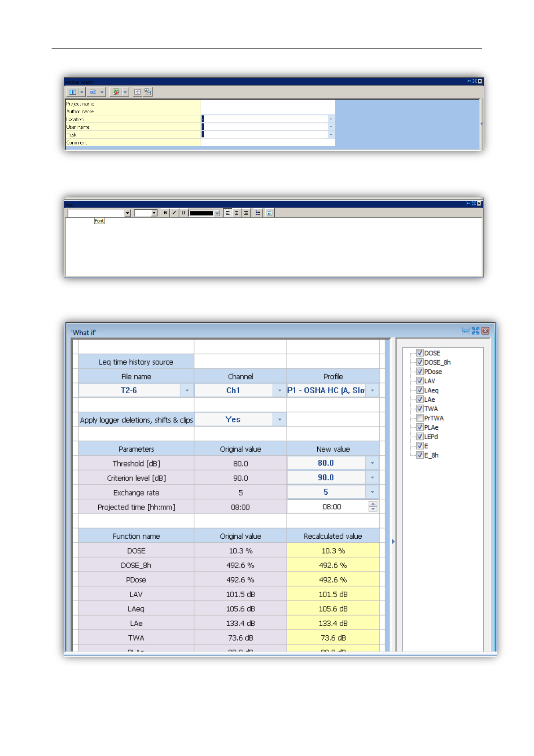This screenshot has width=534, height=756.
Task: Click the Project name value field
Action: pos(268,104)
